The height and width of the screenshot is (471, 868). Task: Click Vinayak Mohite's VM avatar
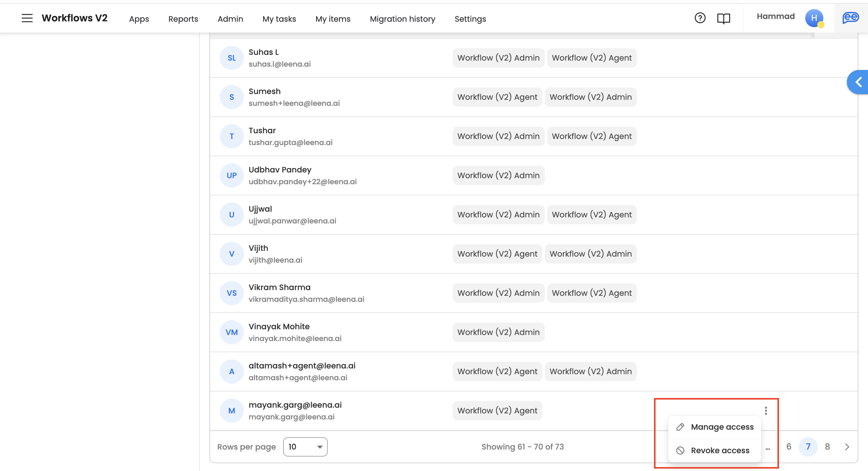[x=231, y=332]
